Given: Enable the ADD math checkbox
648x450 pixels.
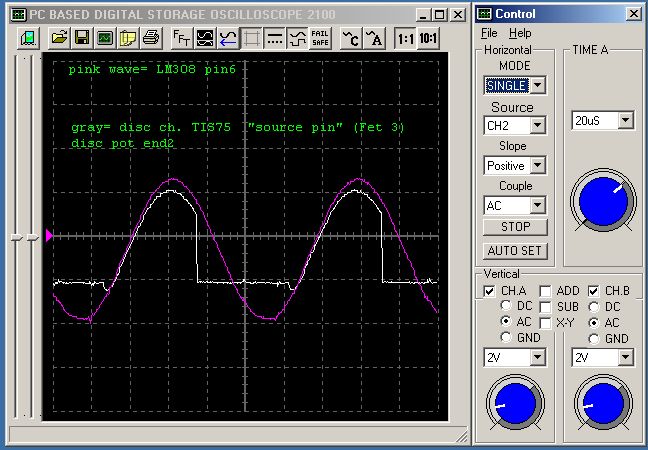Looking at the screenshot, I should pyautogui.click(x=546, y=291).
